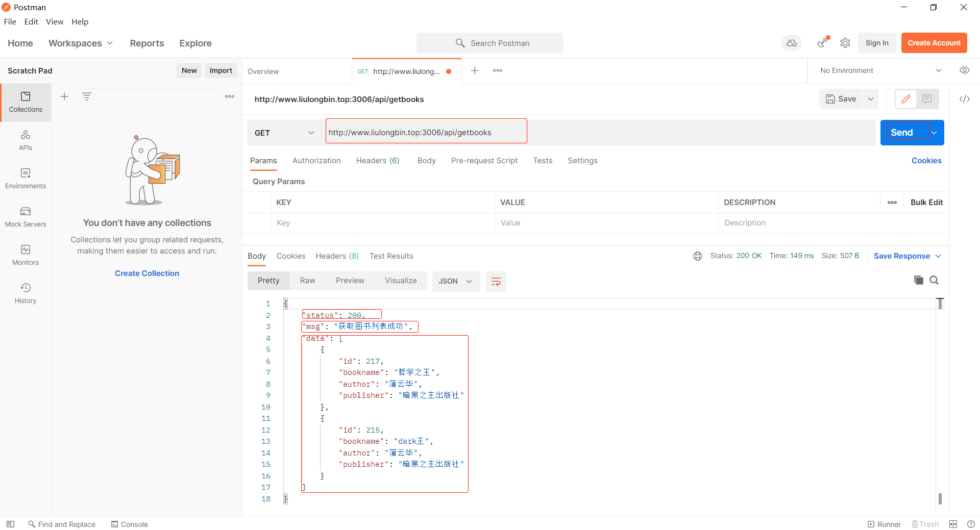
Task: Open collections more options menu
Action: coord(230,96)
